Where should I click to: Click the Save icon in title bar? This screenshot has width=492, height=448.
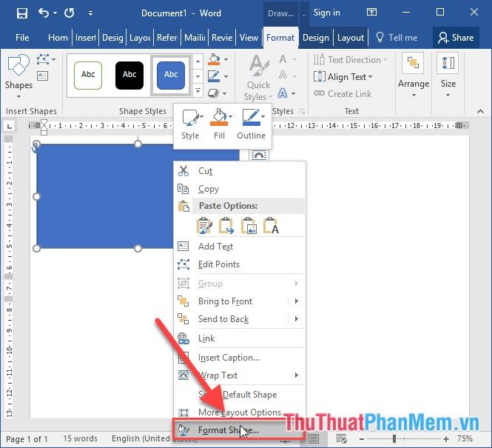22,13
